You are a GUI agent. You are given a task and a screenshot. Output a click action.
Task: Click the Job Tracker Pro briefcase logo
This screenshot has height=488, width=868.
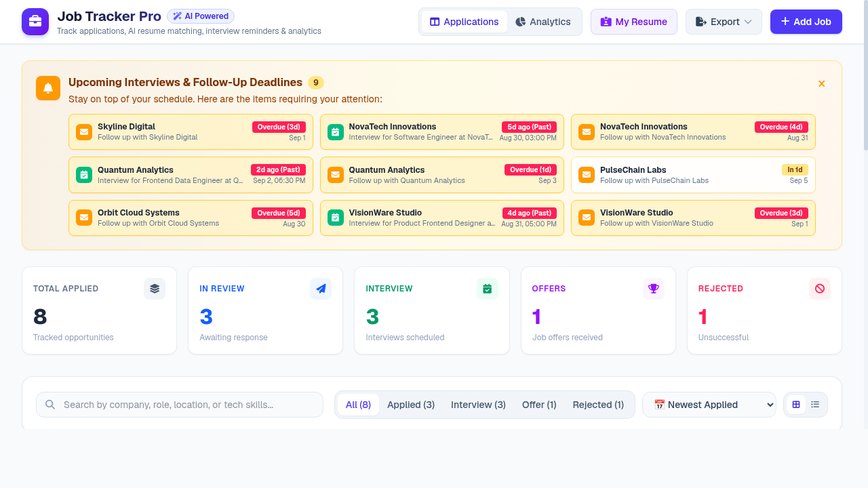click(x=35, y=22)
